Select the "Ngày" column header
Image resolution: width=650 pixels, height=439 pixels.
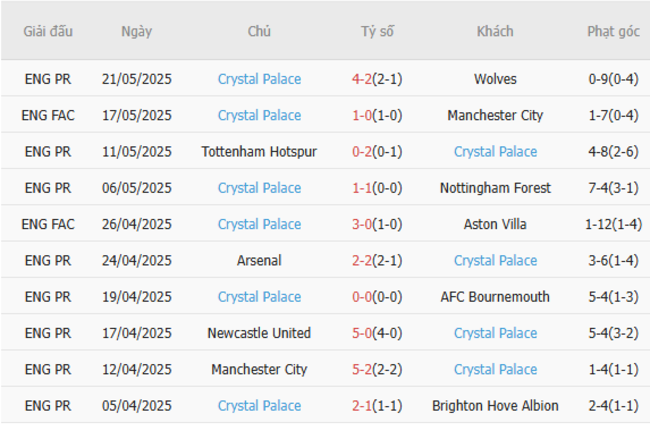(x=136, y=31)
